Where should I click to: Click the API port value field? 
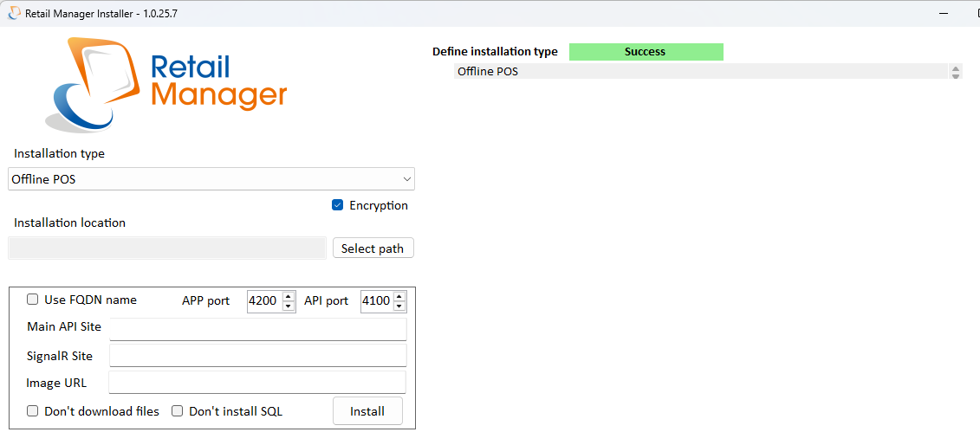tap(377, 300)
